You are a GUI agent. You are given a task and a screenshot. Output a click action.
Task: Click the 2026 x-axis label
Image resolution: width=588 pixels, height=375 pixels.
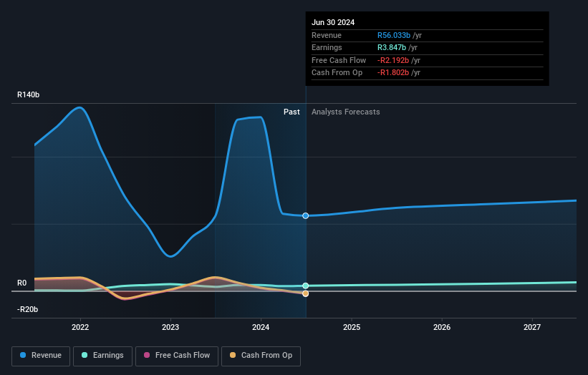tap(442, 328)
